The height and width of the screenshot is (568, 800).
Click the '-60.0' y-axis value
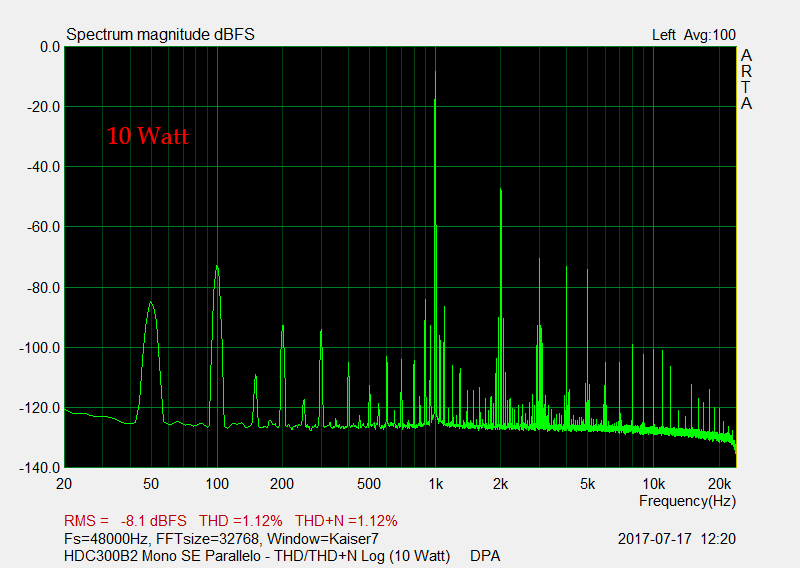coord(43,227)
